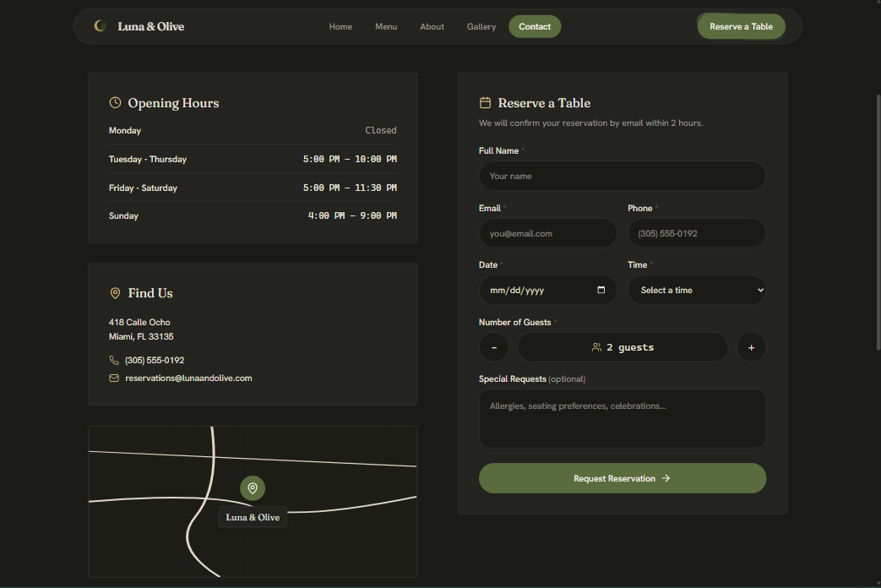Screen dimensions: 881x588
Task: Click the clock icon beside Opening Hours
Action: (115, 102)
